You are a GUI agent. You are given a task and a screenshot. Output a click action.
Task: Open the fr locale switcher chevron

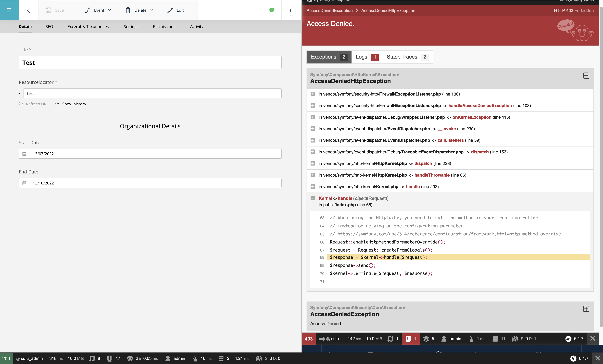(291, 15)
